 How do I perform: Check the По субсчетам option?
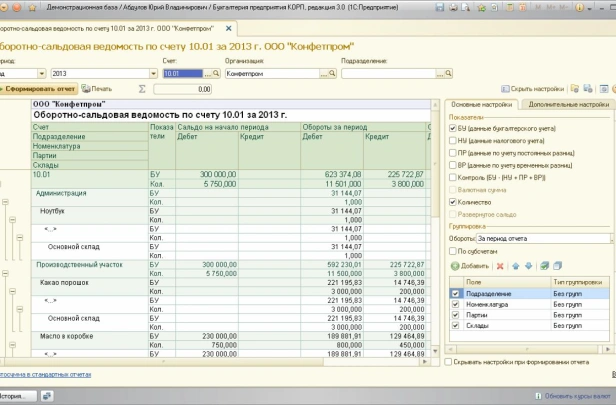[453, 251]
